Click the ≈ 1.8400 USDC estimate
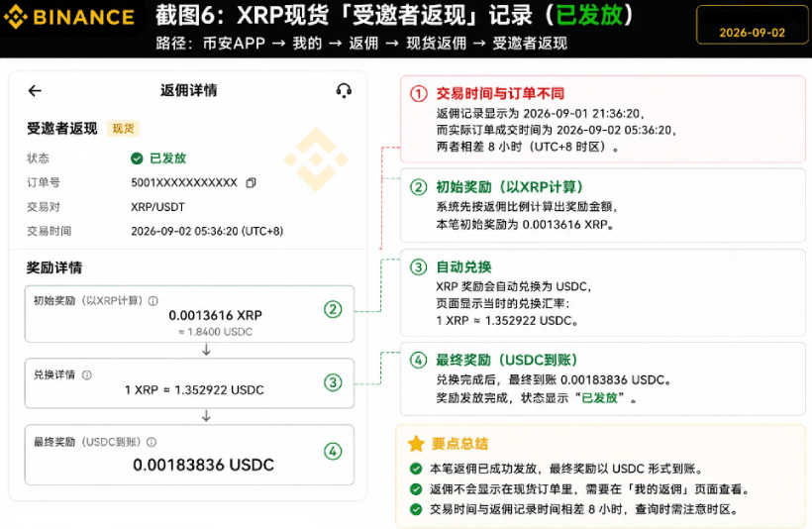812x529 pixels. [216, 332]
